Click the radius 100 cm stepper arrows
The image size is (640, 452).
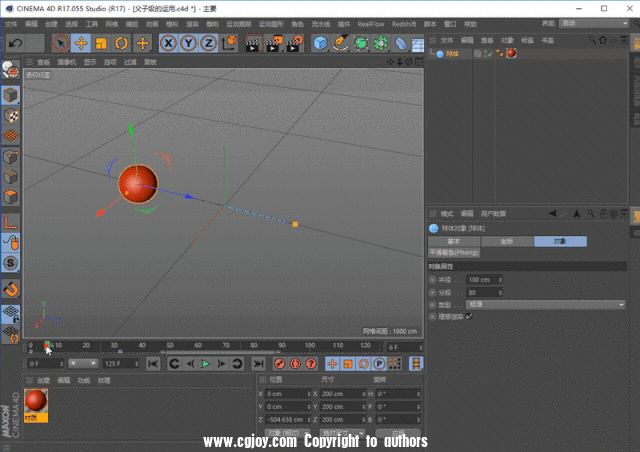tap(500, 280)
